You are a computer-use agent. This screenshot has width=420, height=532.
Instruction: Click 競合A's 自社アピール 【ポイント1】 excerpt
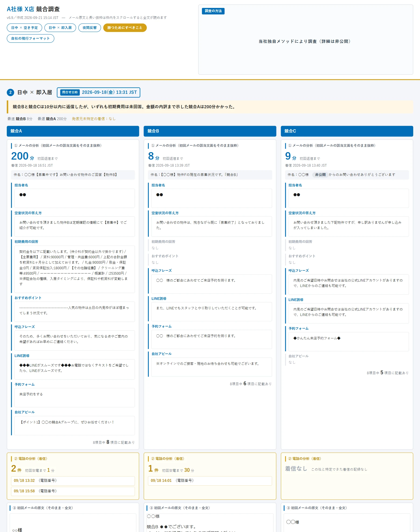point(74,426)
